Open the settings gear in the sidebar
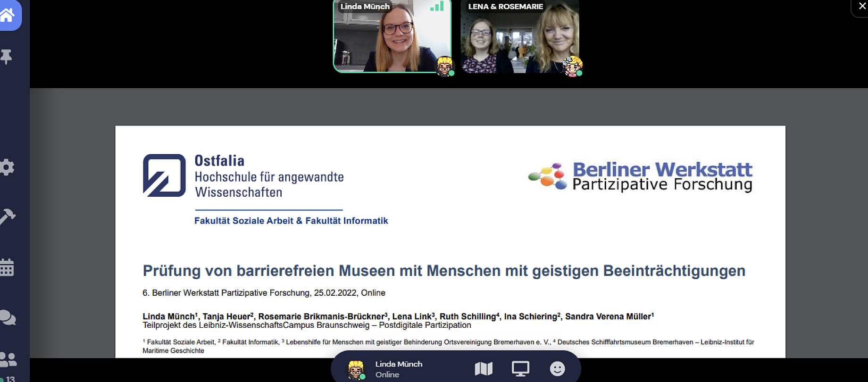Image resolution: width=868 pixels, height=382 pixels. click(7, 167)
